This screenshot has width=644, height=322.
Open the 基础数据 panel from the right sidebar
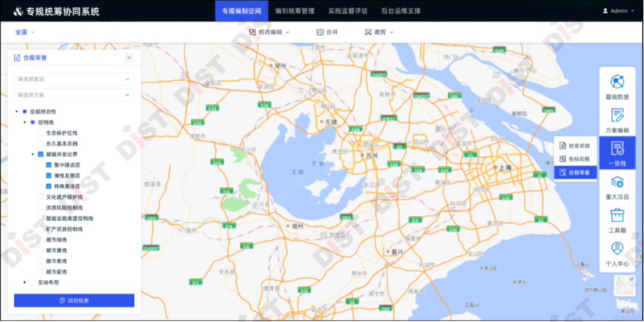[x=617, y=88]
